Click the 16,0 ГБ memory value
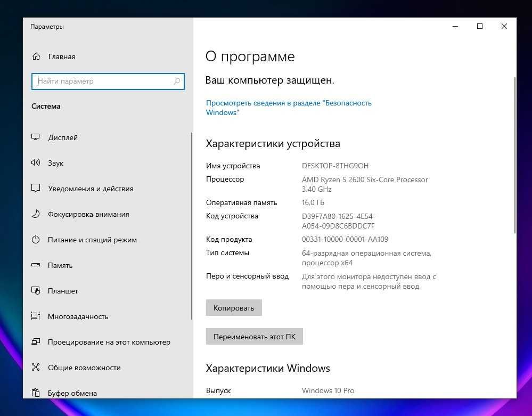Image resolution: width=532 pixels, height=416 pixels. click(313, 202)
